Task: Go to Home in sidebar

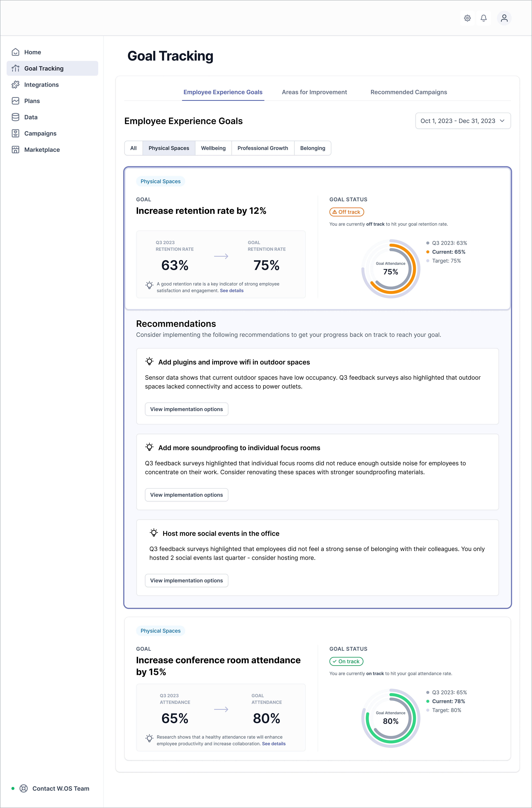Action: coord(52,52)
